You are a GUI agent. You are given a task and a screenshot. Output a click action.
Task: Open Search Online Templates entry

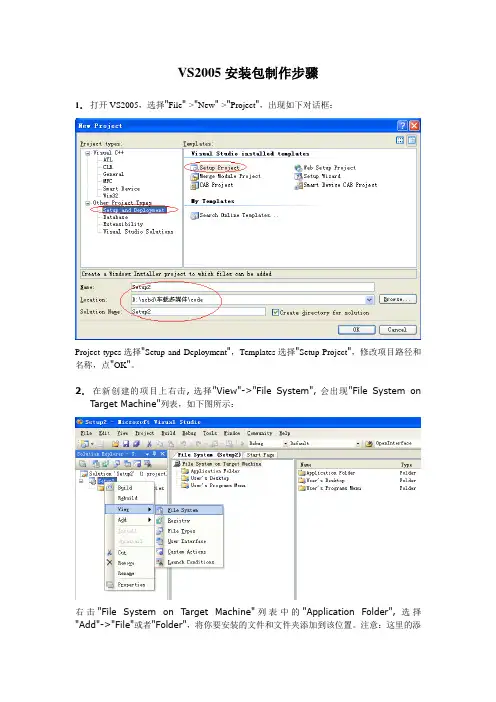235,215
